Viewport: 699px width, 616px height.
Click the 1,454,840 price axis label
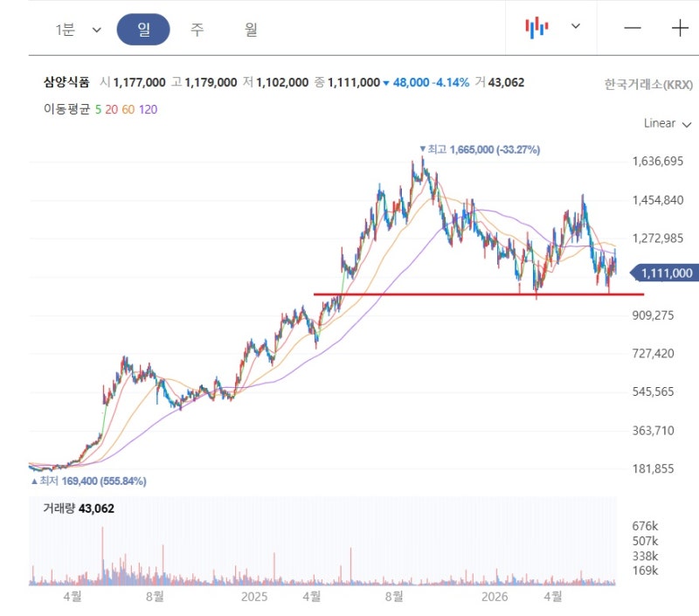pyautogui.click(x=658, y=200)
